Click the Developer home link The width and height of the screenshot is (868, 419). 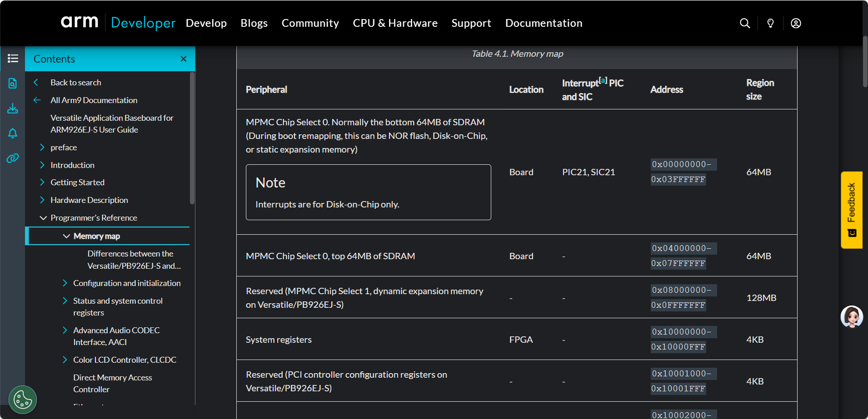[x=143, y=23]
